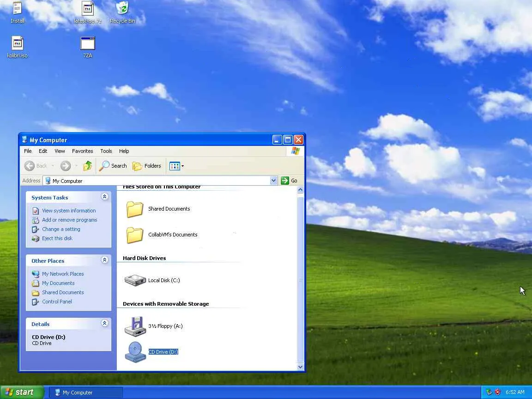Click Hard Disk Drives group header

[x=144, y=258]
